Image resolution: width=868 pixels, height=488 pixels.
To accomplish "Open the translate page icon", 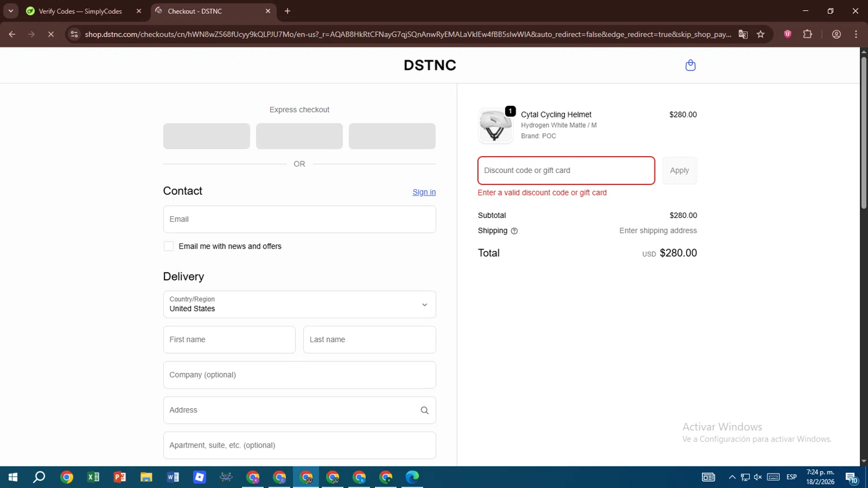I will (x=743, y=34).
